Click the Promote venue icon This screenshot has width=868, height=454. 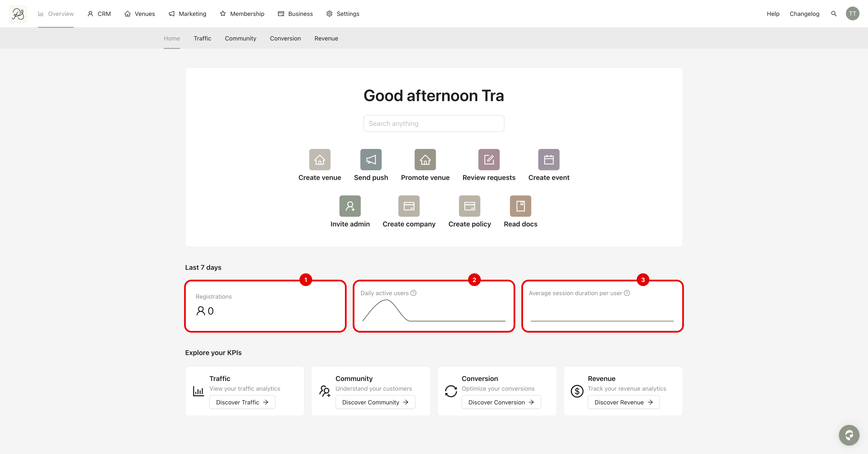425,160
